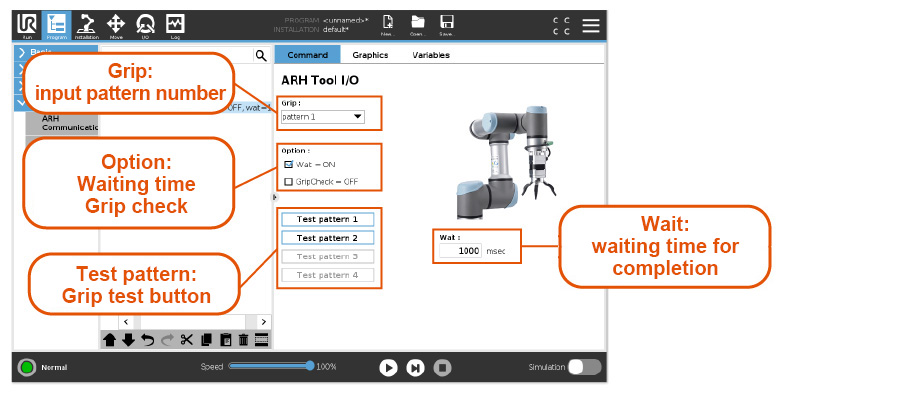
Task: Switch to the Graphics tab
Action: click(370, 55)
